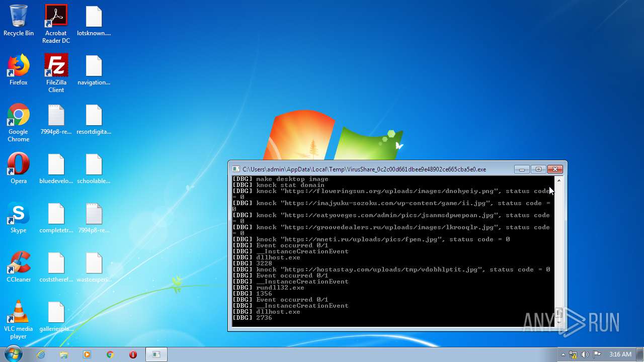Open Internet Explorer from taskbar

click(41, 354)
